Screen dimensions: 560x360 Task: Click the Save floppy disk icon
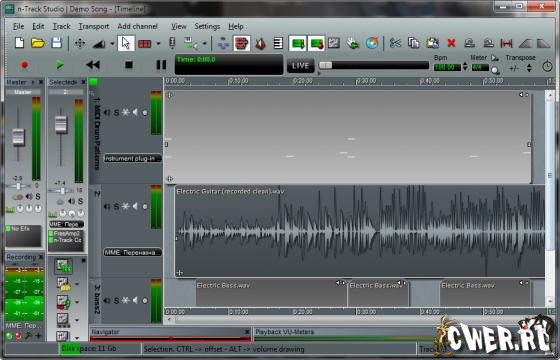(57, 43)
